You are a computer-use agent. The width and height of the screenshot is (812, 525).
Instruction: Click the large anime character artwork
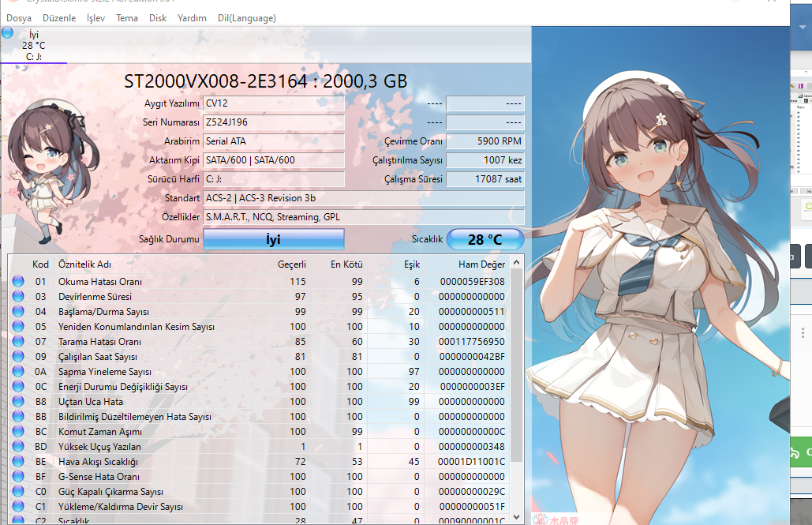click(x=660, y=291)
